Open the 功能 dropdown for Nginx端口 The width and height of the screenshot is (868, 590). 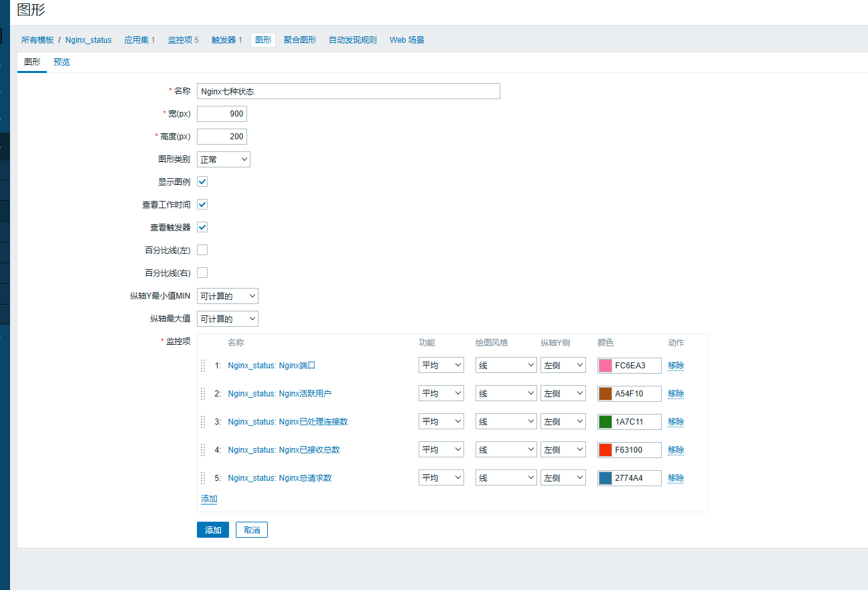[441, 366]
